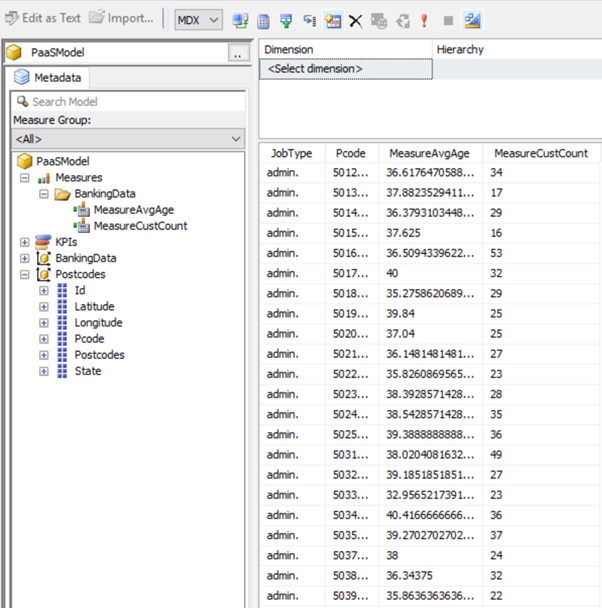Screen dimensions: 602x608
Task: Click the Import button
Action: (x=121, y=18)
